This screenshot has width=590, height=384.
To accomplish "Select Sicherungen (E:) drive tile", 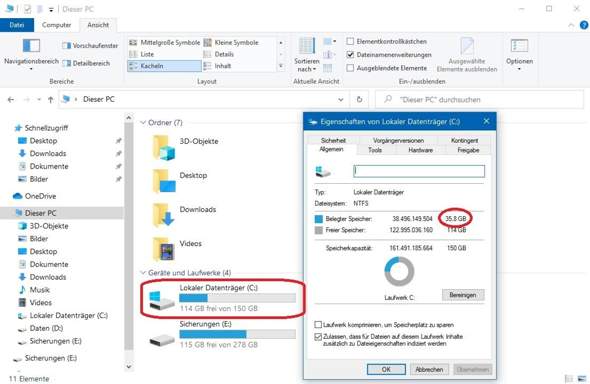I will coord(222,334).
